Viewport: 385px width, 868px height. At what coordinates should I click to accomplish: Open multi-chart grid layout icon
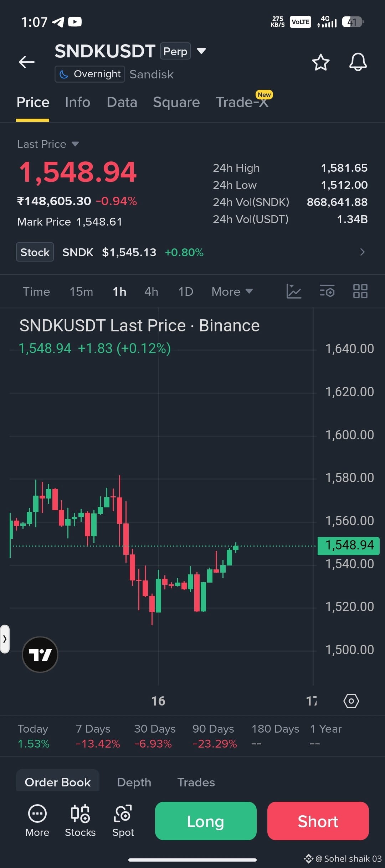point(360,291)
